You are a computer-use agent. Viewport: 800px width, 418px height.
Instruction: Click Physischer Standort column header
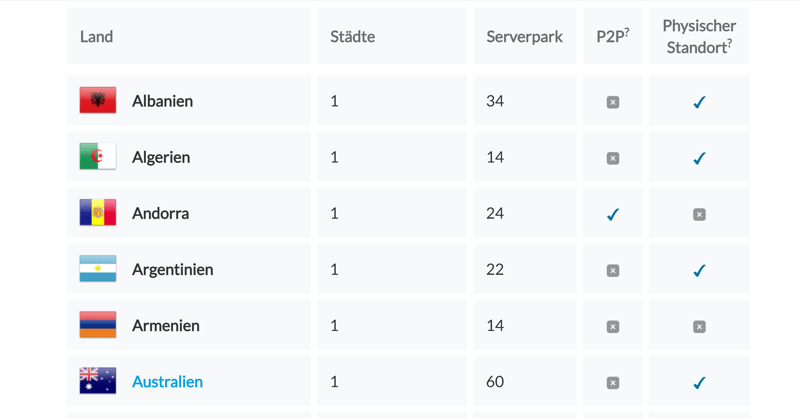pyautogui.click(x=699, y=36)
